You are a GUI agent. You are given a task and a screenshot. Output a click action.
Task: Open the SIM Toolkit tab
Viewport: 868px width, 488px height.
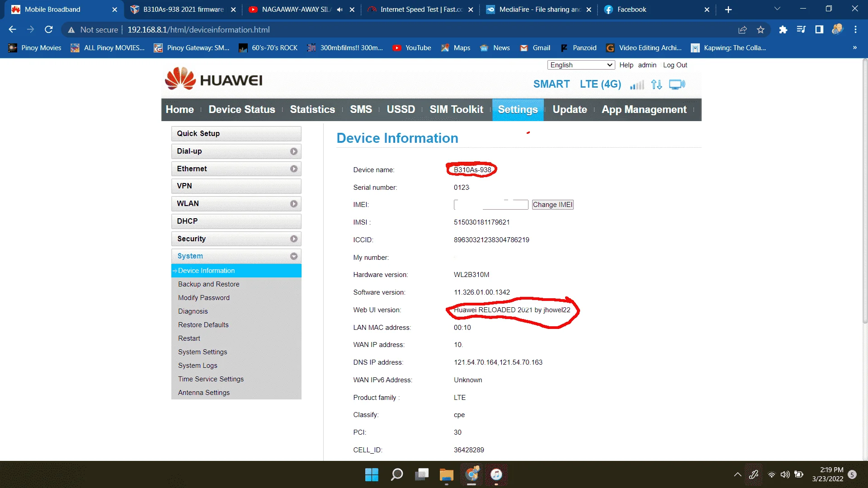click(456, 110)
